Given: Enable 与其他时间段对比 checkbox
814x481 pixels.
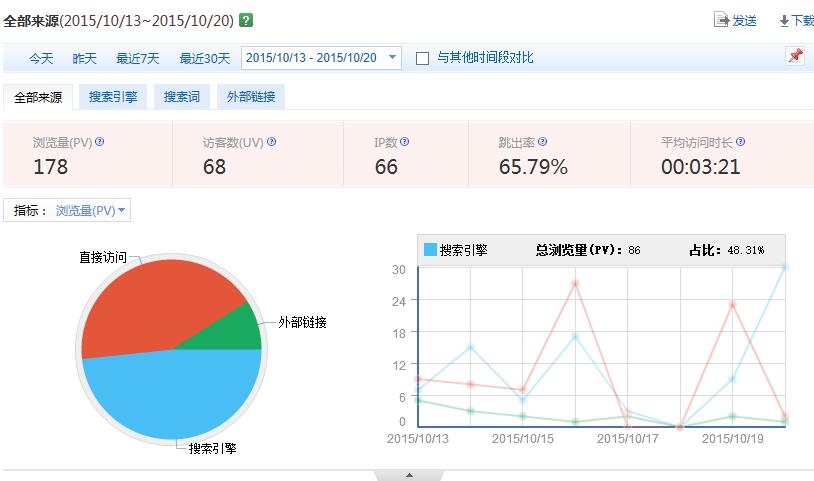Looking at the screenshot, I should (422, 58).
